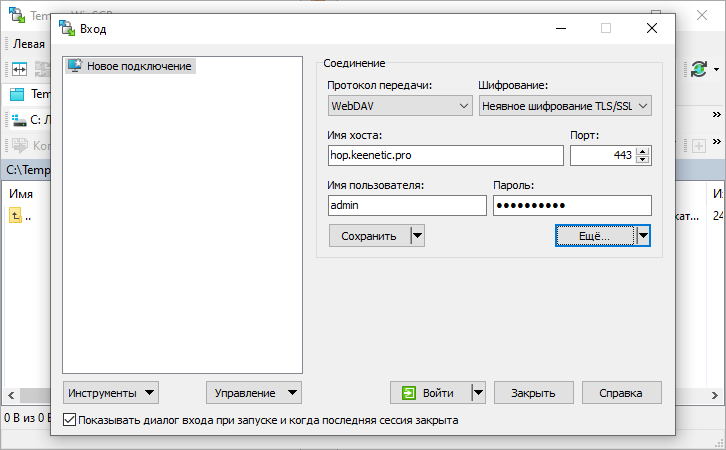
Task: Expand the Шифрование TLS/SSL dropdown
Action: coord(565,105)
